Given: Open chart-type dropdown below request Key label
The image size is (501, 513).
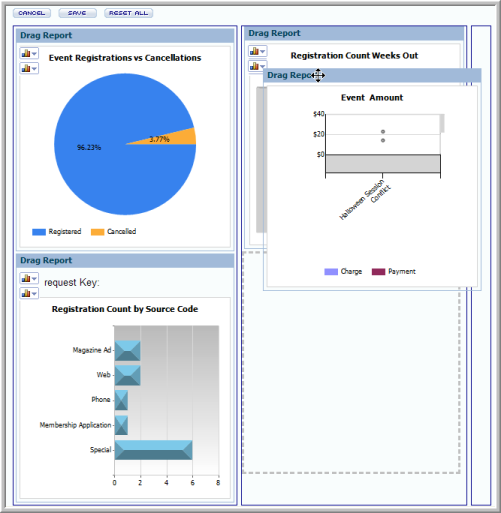Looking at the screenshot, I should click(x=29, y=293).
